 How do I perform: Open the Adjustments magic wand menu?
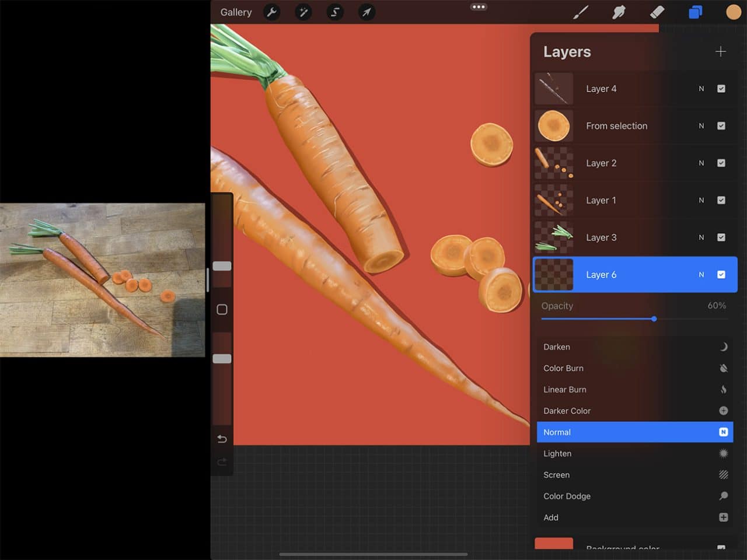303,12
